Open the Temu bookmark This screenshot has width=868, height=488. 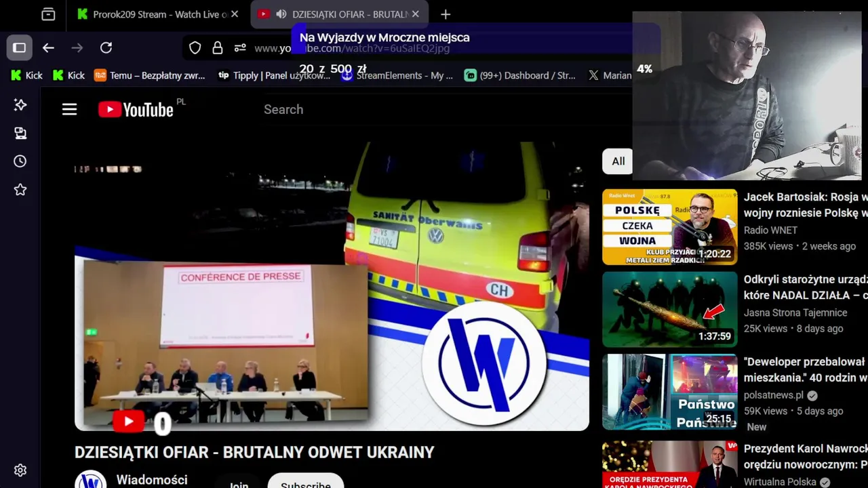150,75
